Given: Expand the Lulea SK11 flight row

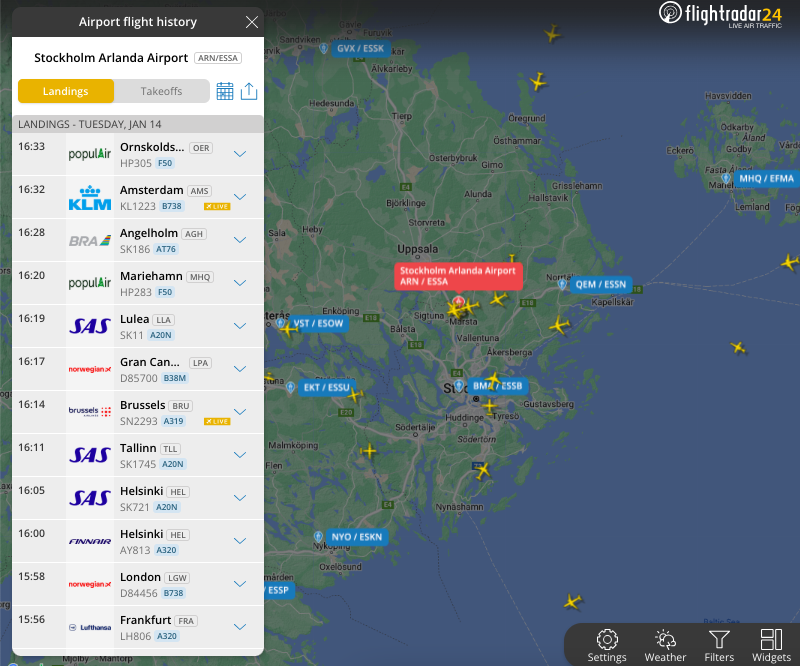Looking at the screenshot, I should pyautogui.click(x=240, y=326).
